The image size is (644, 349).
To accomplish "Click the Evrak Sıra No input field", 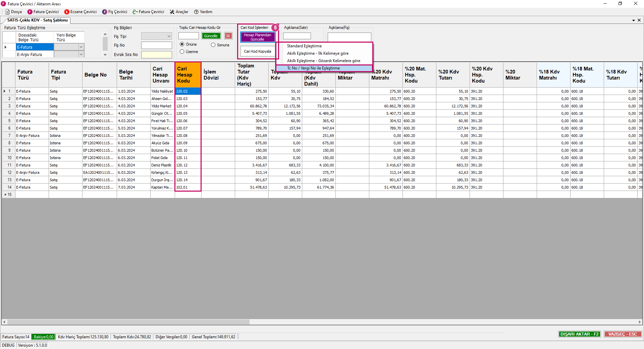I will tap(156, 55).
